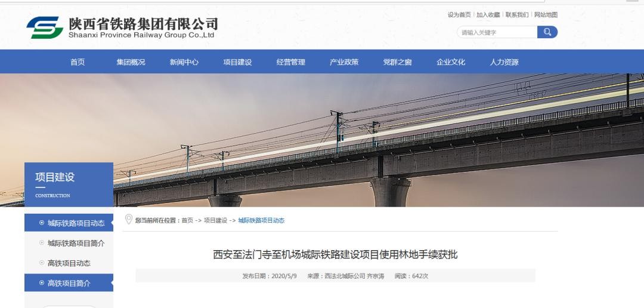Click bullet icon beside 高铁项目动态
This screenshot has width=644, height=308.
[42, 263]
